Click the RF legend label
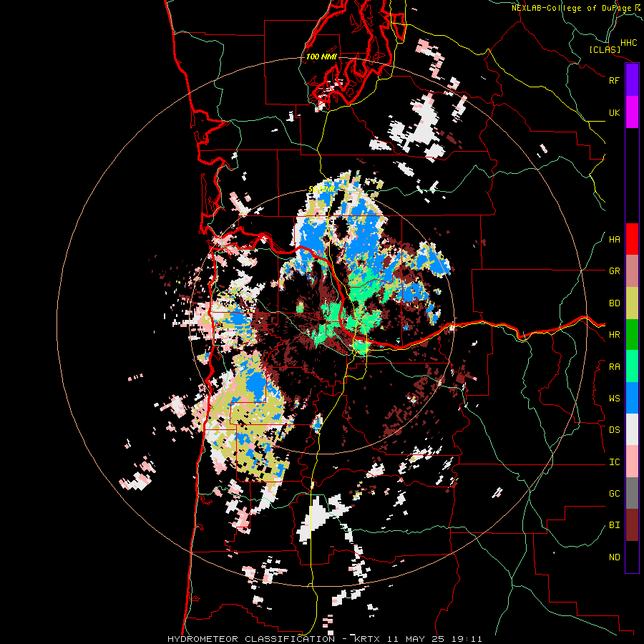The image size is (644, 644). click(614, 80)
